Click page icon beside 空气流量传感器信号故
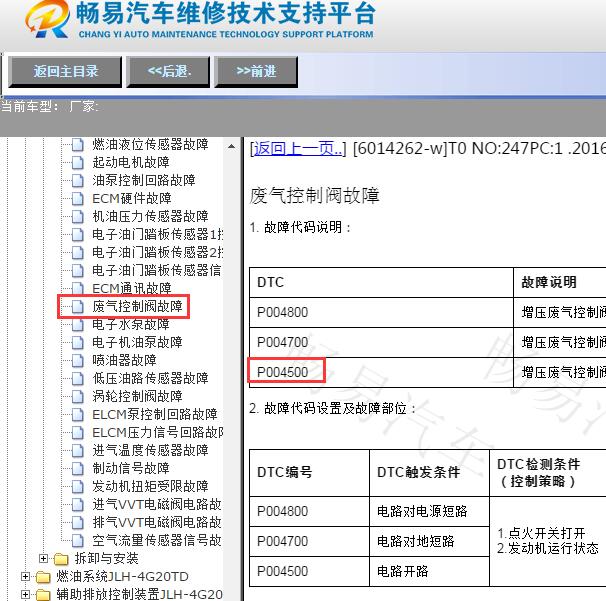 tap(78, 541)
